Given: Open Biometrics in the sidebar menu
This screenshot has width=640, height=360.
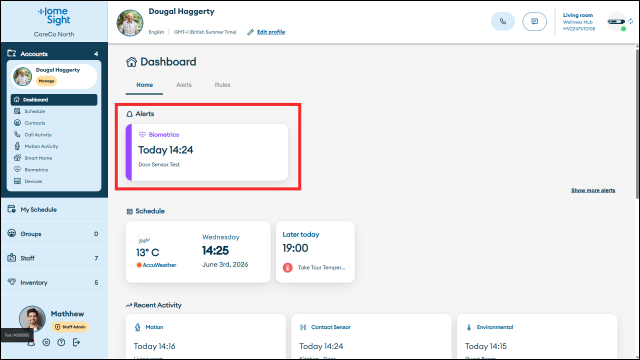Looking at the screenshot, I should (x=54, y=169).
